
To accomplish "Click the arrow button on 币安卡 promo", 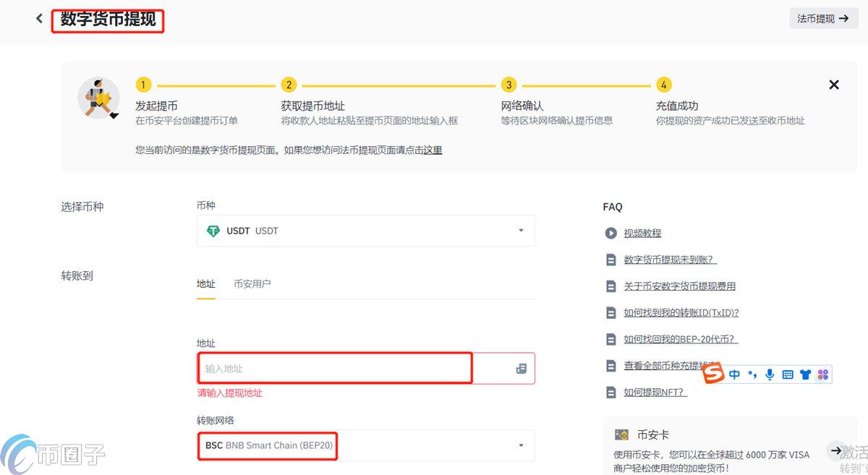I will tap(836, 450).
